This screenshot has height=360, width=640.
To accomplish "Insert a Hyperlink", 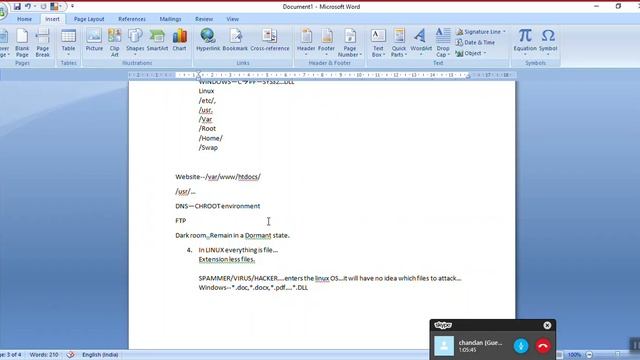I will (208, 40).
